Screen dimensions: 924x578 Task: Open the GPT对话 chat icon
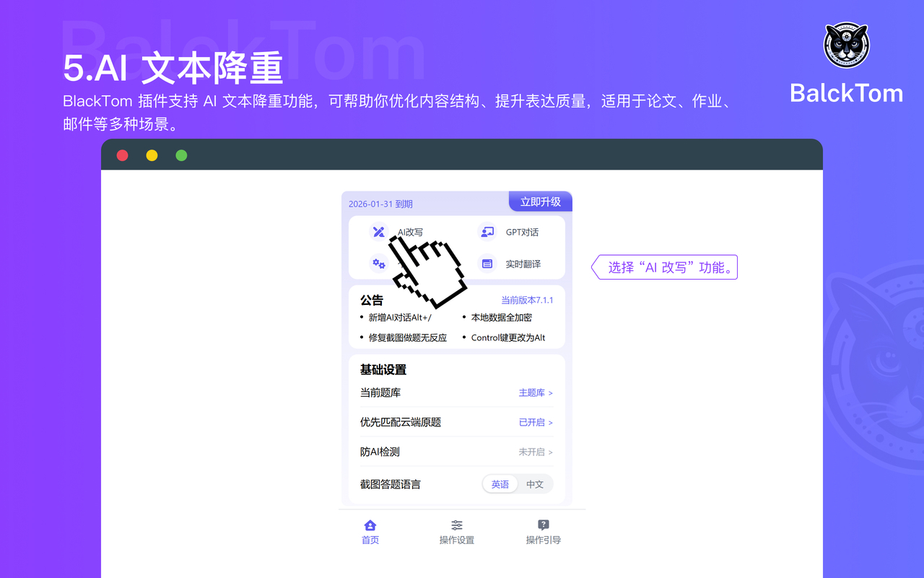[x=487, y=232]
